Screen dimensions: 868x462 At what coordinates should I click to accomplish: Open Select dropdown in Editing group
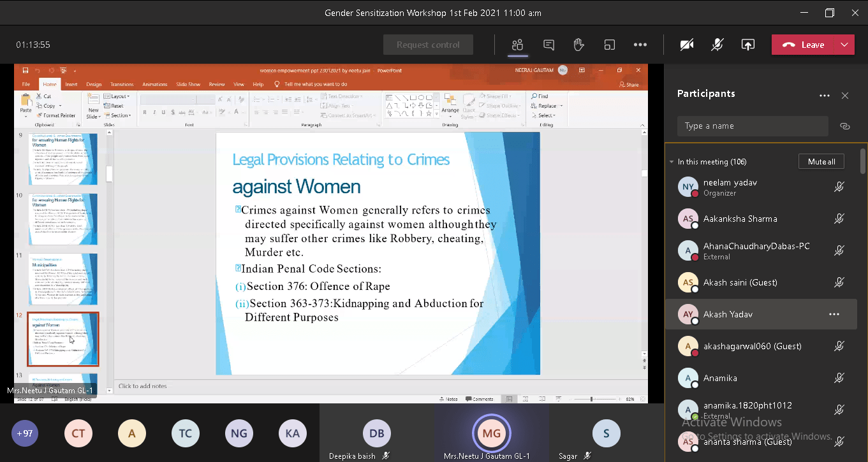point(543,115)
